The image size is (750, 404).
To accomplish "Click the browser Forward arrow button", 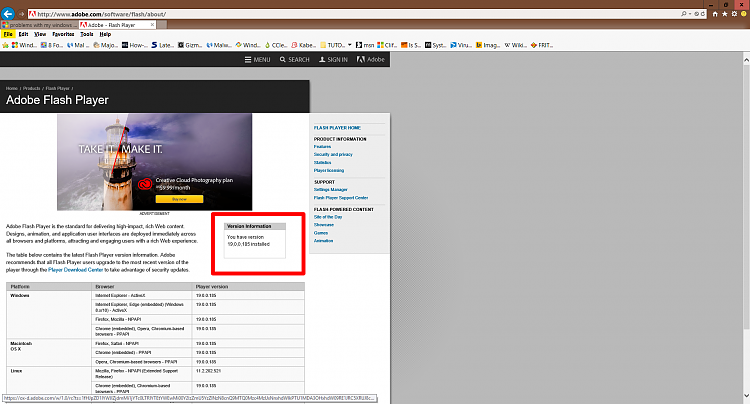I will (x=22, y=14).
